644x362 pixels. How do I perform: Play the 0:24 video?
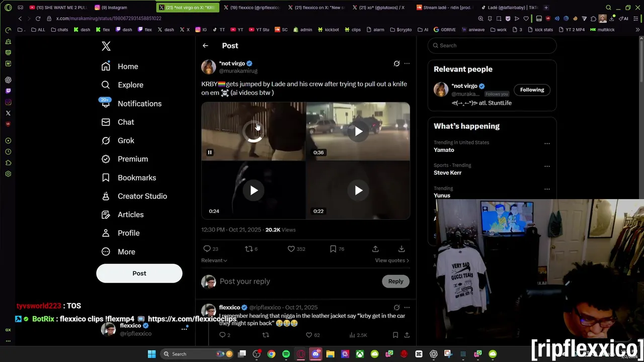coord(254,190)
